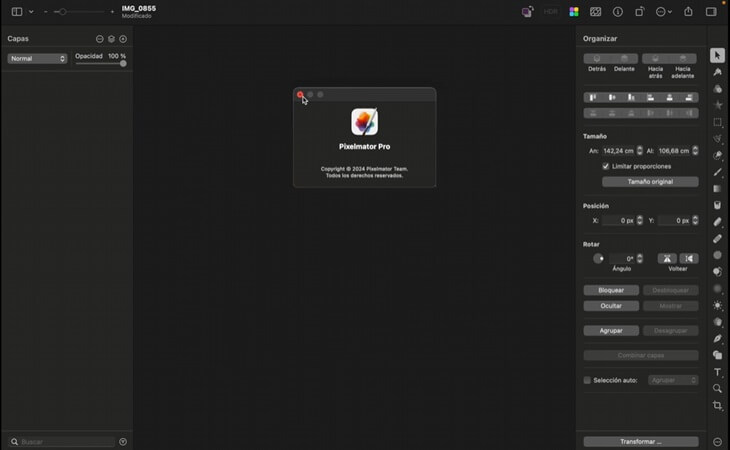Toggle Limitar proporciones checkbox
The image size is (730, 450).
point(606,166)
